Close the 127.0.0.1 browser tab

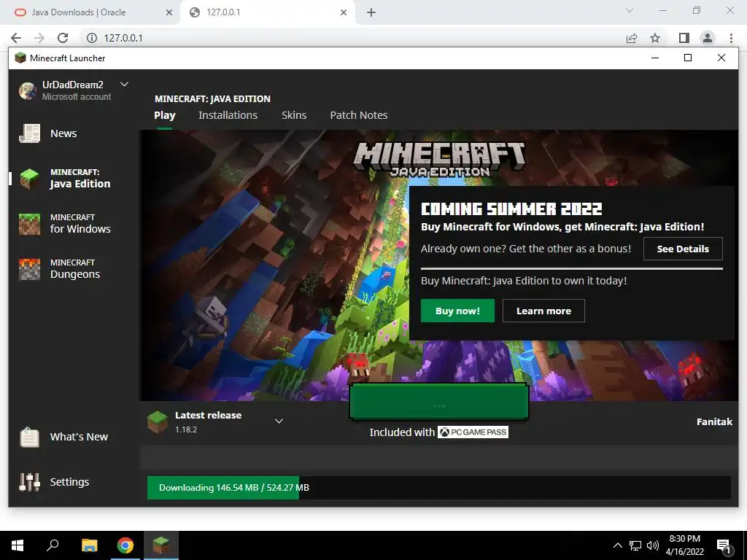[344, 12]
